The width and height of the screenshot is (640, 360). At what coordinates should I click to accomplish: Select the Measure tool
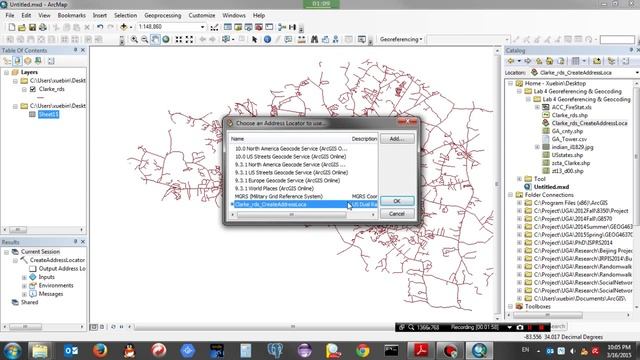[x=302, y=40]
